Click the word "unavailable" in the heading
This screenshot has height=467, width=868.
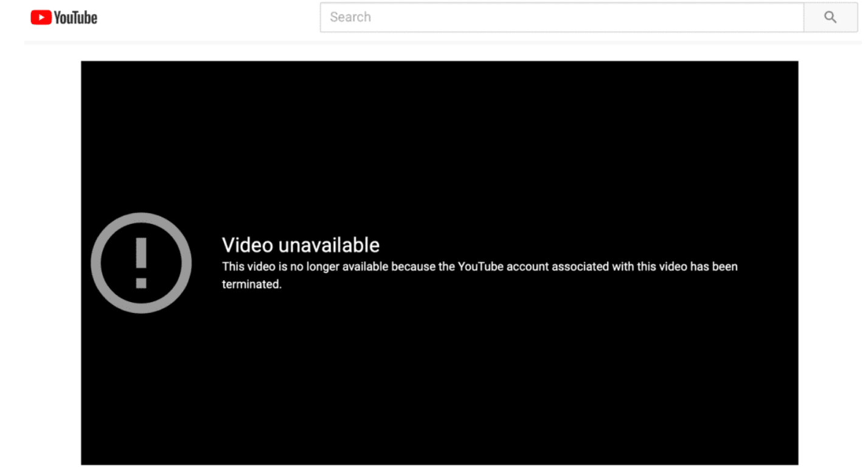tap(329, 245)
